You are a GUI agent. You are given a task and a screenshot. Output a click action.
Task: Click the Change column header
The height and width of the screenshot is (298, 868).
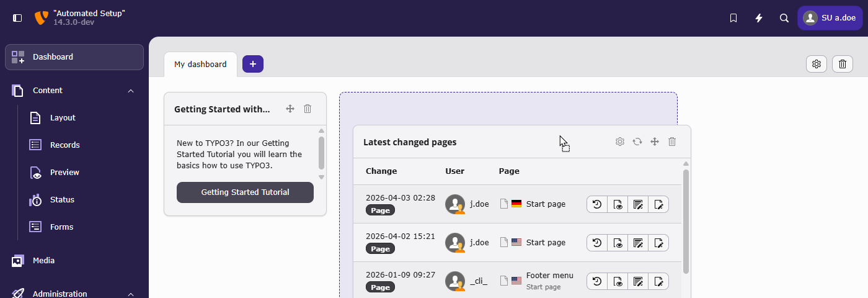tap(381, 171)
